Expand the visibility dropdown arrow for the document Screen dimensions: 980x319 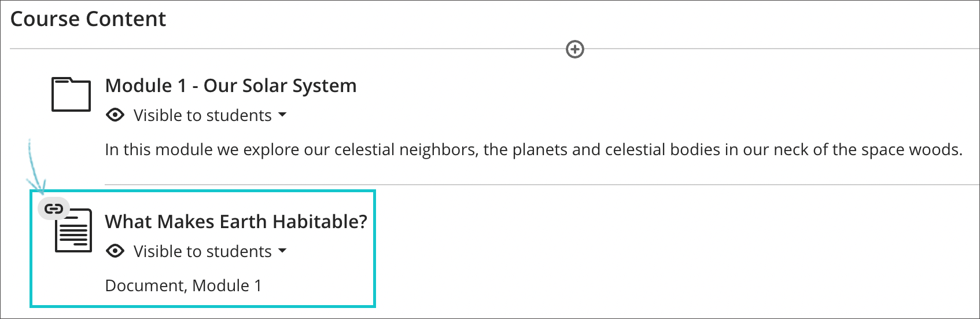coord(282,251)
